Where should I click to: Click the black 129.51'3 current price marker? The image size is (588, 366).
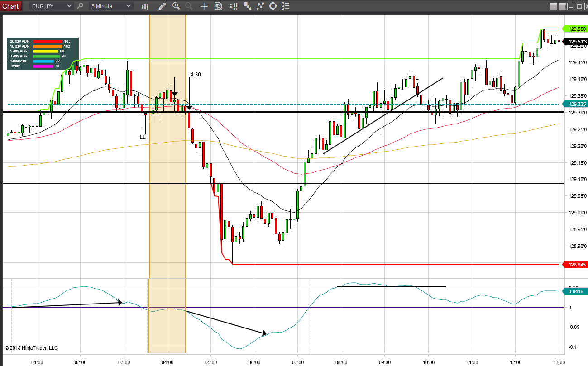[574, 41]
